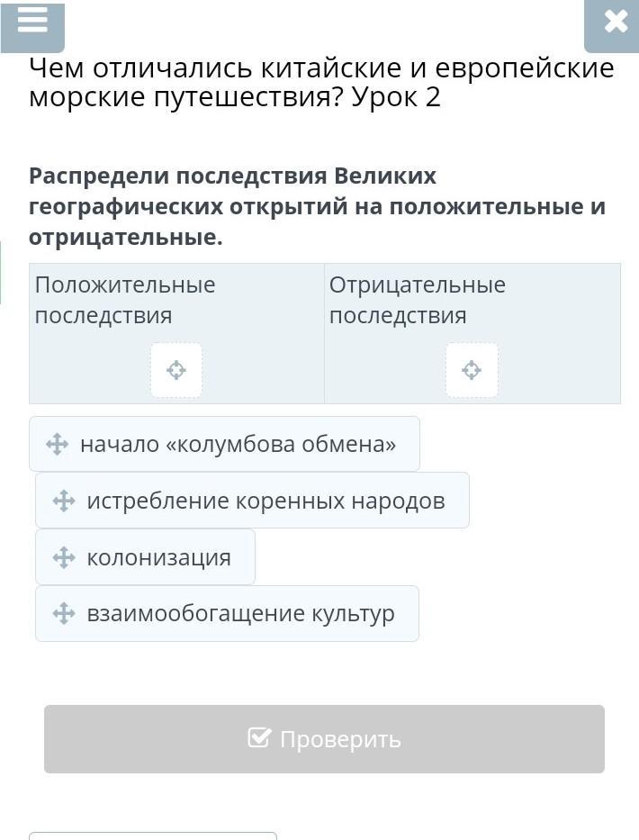
Task: Click the checkmark icon on Проверить button
Action: click(259, 737)
